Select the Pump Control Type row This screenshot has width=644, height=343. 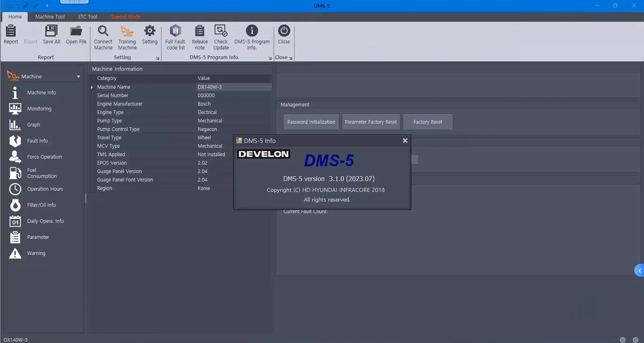[181, 129]
